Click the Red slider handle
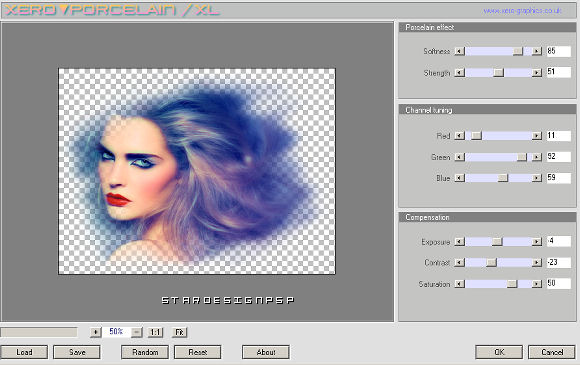The image size is (580, 365). [476, 136]
